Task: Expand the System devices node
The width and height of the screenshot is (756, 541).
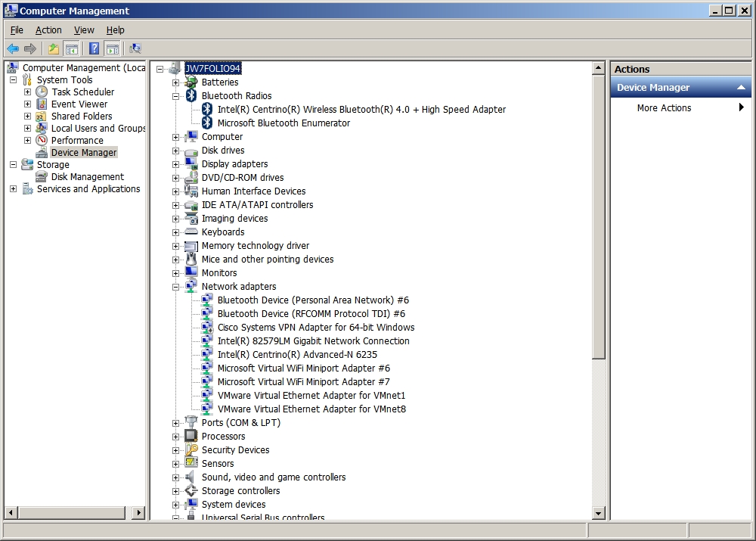Action: (x=175, y=505)
